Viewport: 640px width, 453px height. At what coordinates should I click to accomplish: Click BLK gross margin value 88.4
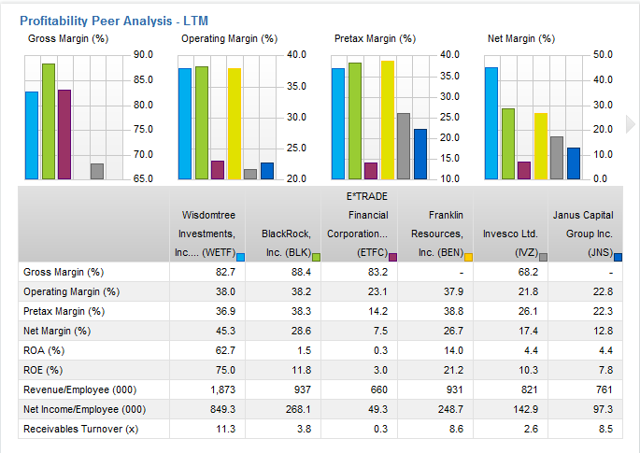301,272
